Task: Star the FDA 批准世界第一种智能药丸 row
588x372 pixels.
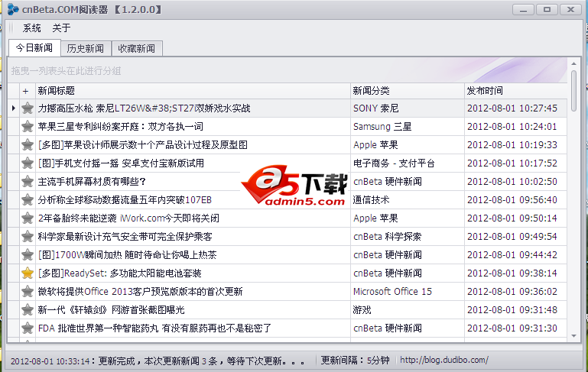Action: [28, 328]
